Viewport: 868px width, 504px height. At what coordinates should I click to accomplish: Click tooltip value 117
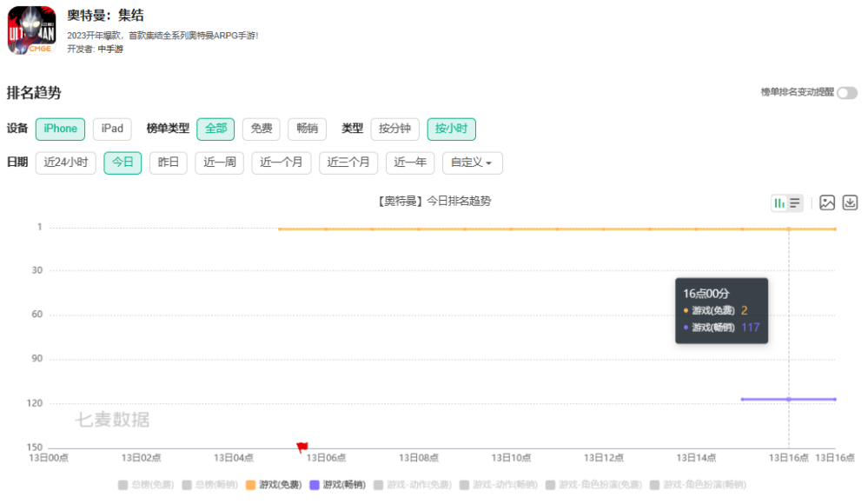[x=751, y=328]
